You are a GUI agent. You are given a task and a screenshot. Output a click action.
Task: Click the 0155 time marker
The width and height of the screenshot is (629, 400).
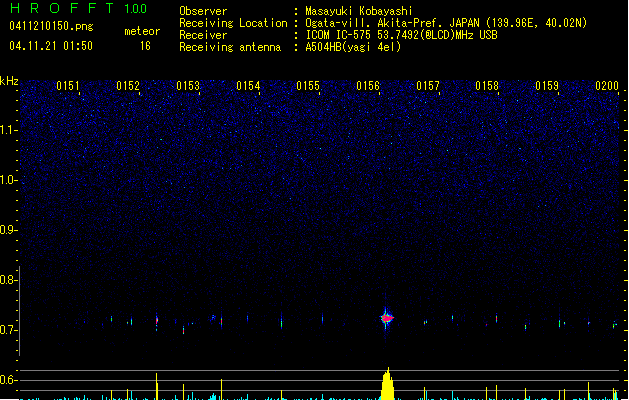click(x=308, y=86)
